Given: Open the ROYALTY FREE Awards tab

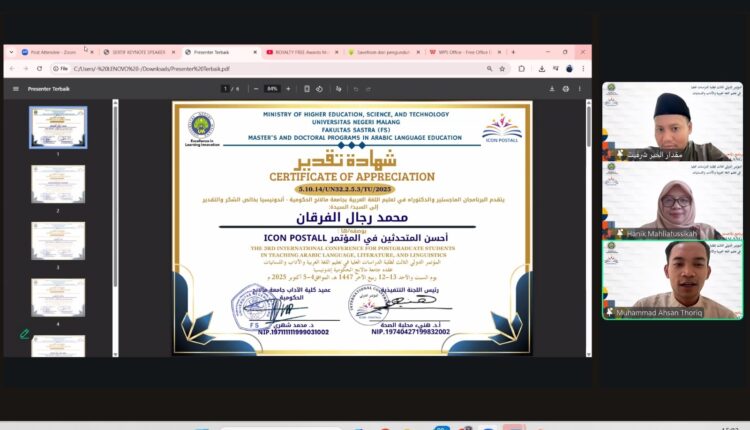Looking at the screenshot, I should pos(304,52).
